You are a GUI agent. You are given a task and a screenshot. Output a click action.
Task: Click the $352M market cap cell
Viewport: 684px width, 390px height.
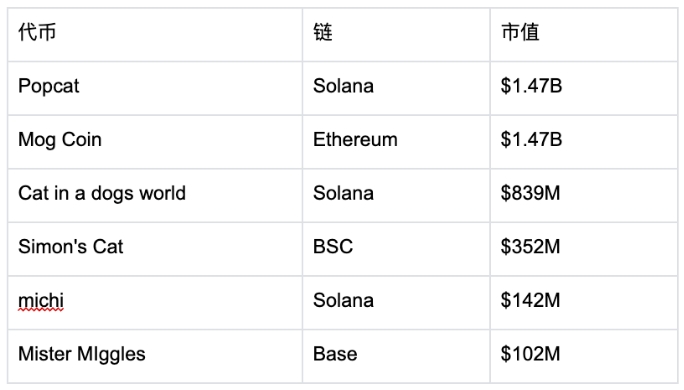[584, 249]
